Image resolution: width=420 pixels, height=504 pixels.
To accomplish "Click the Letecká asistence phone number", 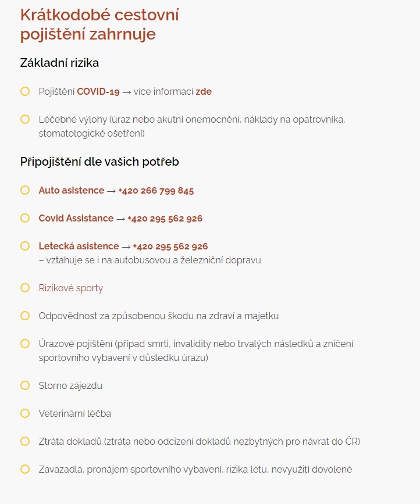I will 170,246.
